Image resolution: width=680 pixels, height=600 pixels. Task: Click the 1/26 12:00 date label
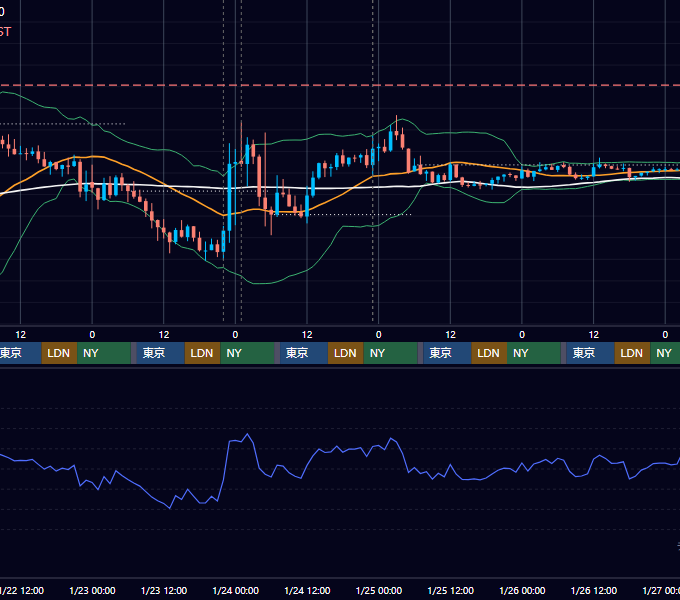click(594, 590)
